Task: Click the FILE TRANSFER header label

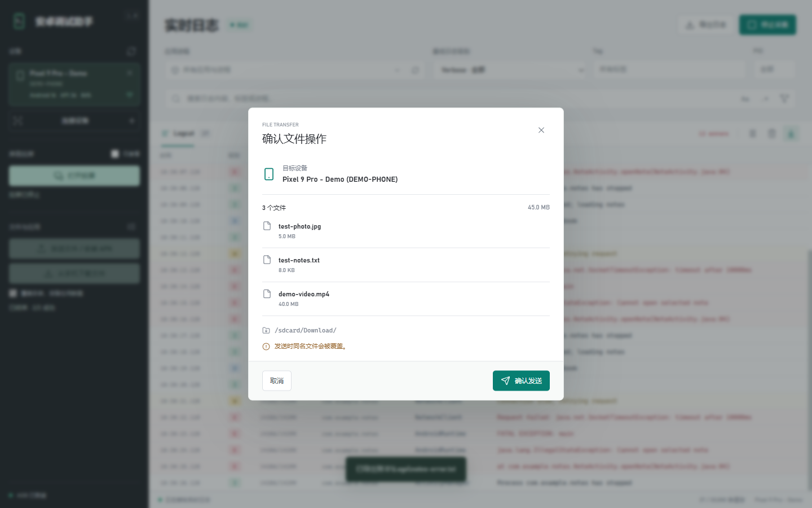Action: click(280, 125)
